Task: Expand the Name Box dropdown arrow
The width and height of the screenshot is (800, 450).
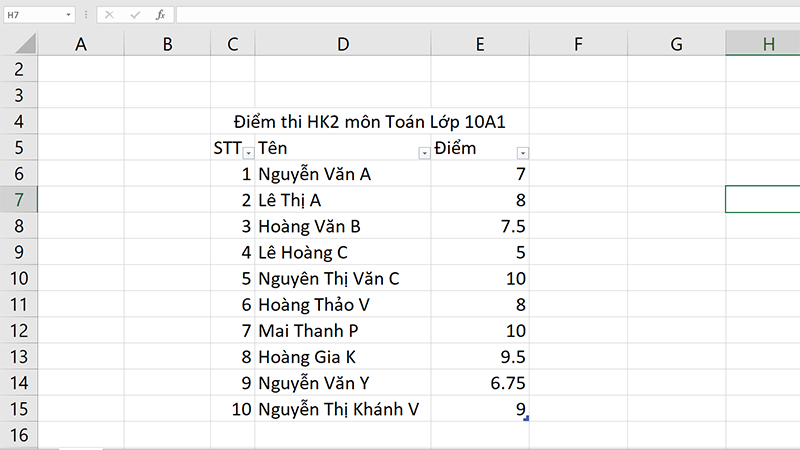Action: [x=68, y=15]
